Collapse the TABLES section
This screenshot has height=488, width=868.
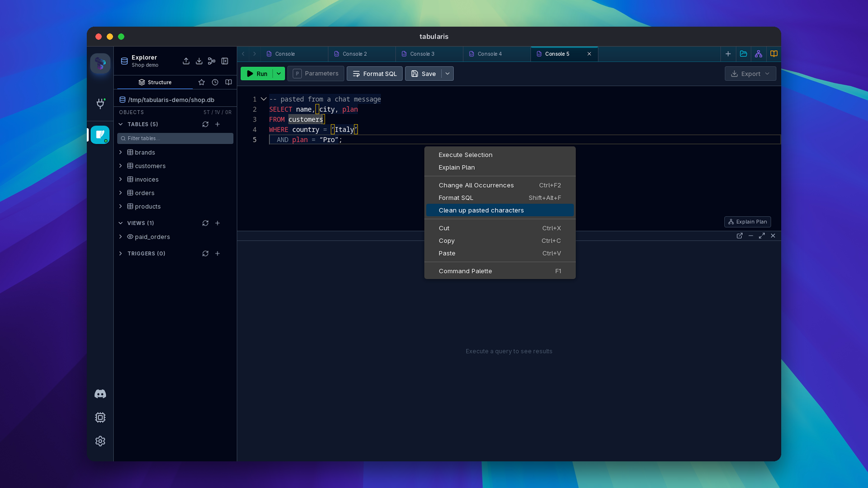click(x=121, y=124)
